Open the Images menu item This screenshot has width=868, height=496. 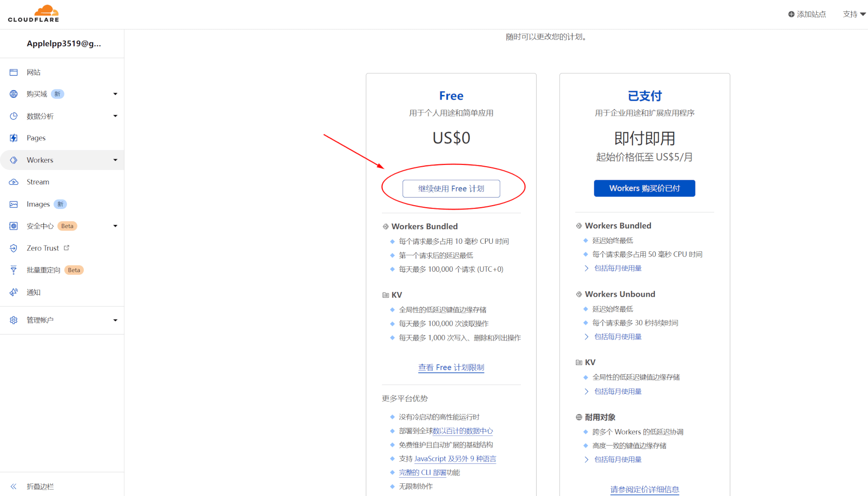(x=62, y=204)
